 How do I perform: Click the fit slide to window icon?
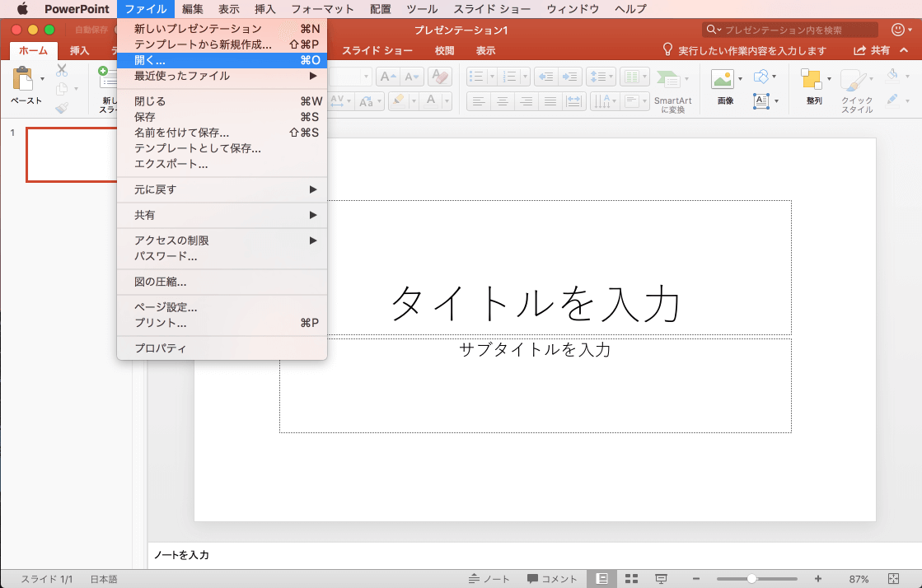pyautogui.click(x=894, y=579)
